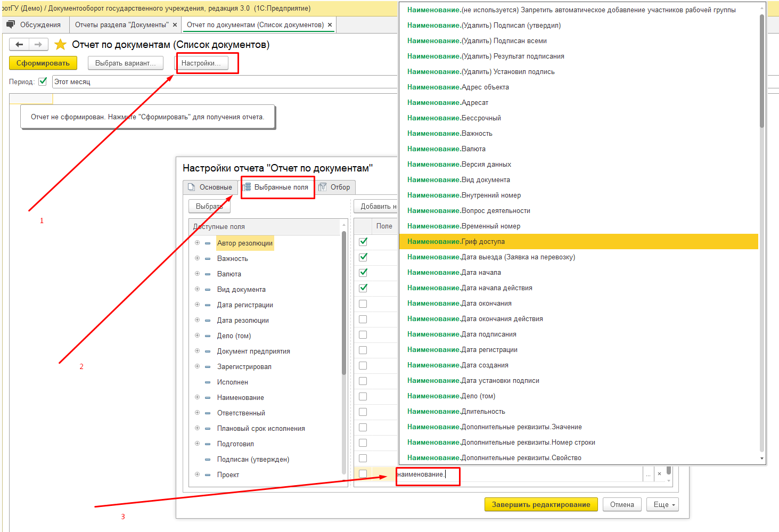Click the suggestion list vertical scrollbar
The image size is (779, 532).
pos(762,72)
